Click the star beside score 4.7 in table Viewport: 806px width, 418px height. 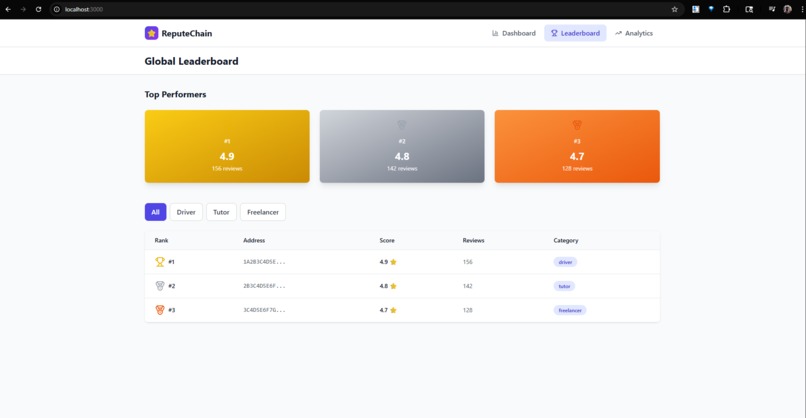[x=393, y=310]
